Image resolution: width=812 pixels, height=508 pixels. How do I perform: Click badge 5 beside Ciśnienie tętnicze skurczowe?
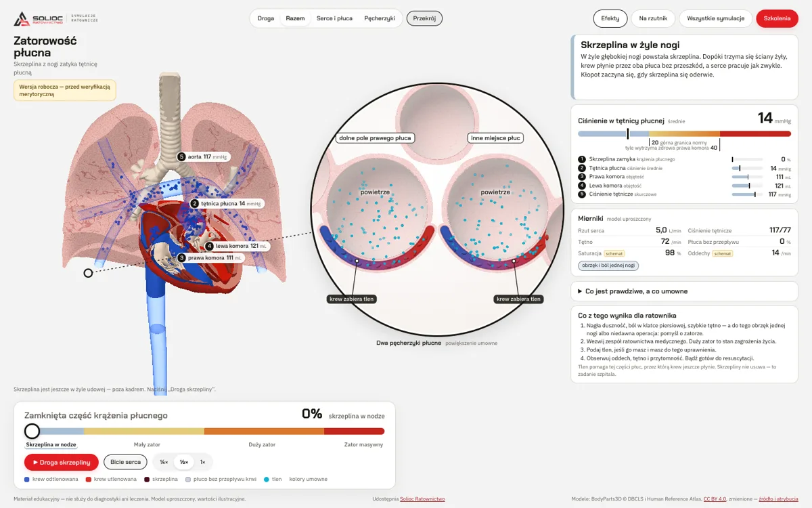point(582,194)
